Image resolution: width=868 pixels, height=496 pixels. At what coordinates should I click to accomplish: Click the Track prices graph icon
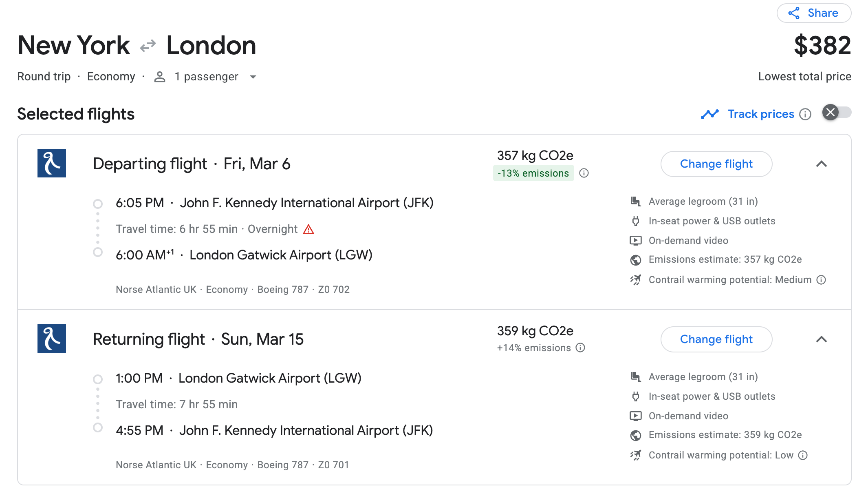pyautogui.click(x=710, y=114)
